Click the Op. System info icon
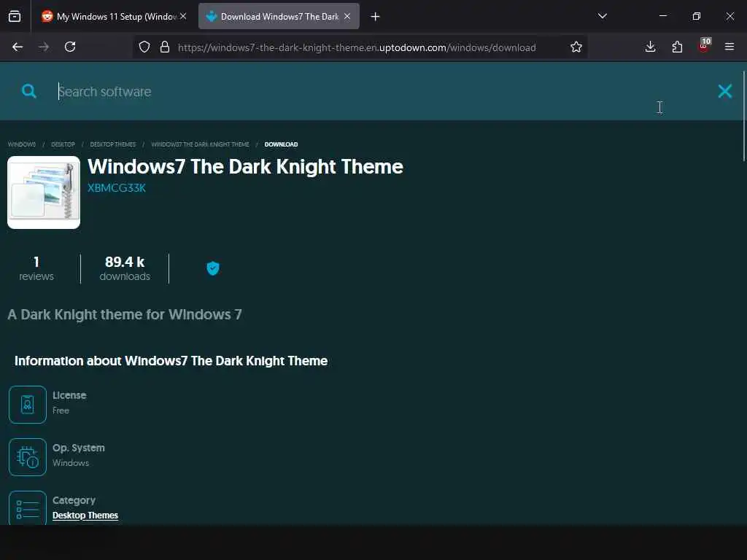This screenshot has height=560, width=747. (28, 457)
